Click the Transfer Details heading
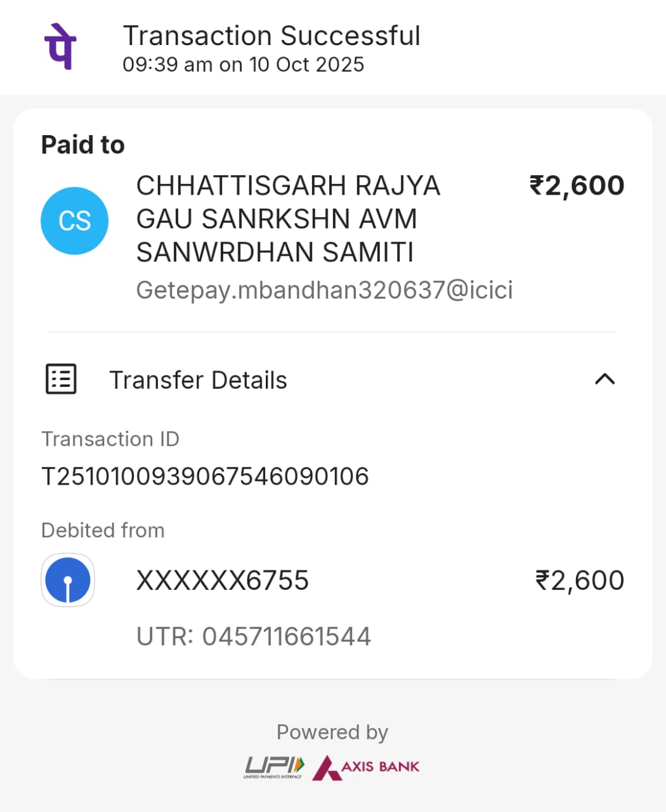 pos(198,380)
